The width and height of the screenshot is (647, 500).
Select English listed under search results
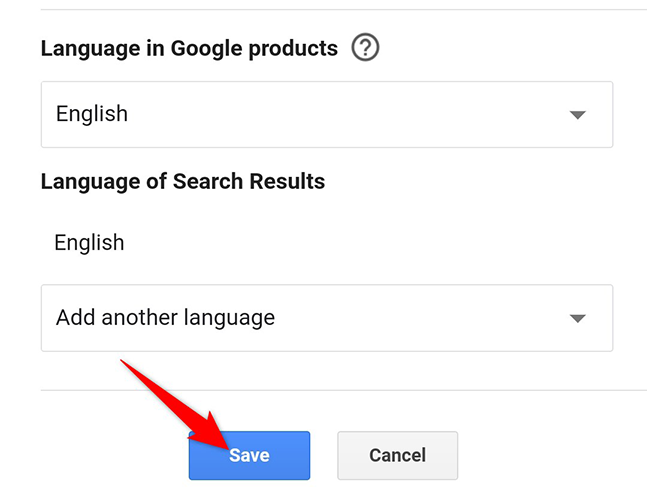(x=89, y=242)
